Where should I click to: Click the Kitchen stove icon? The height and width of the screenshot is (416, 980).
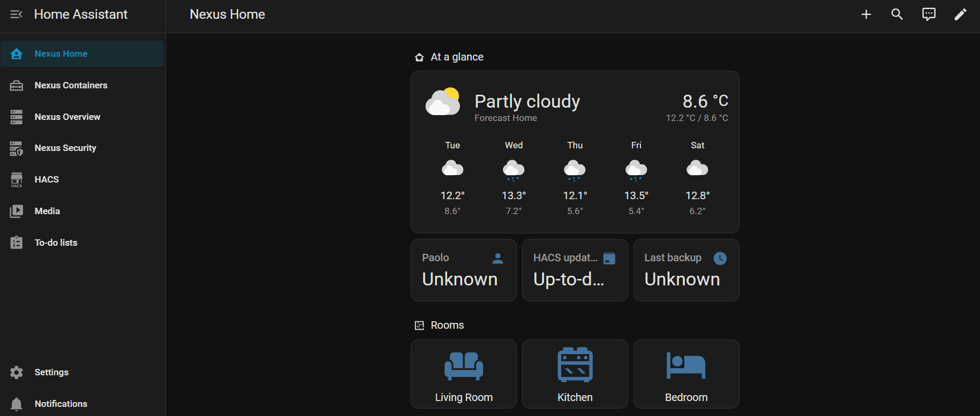click(x=575, y=365)
